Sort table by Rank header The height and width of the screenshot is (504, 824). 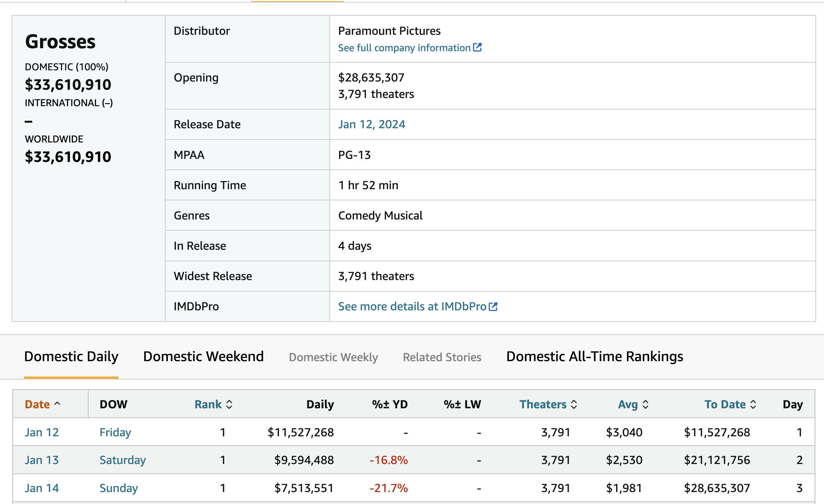coord(208,404)
